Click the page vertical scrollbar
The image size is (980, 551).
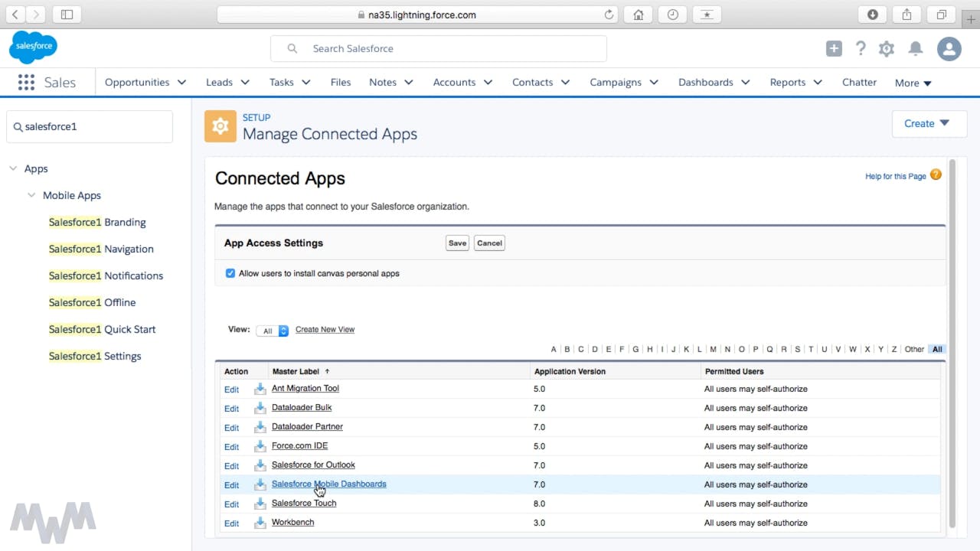point(952,342)
